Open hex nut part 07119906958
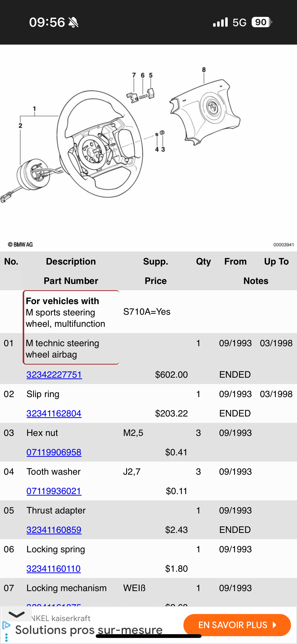 (54, 452)
